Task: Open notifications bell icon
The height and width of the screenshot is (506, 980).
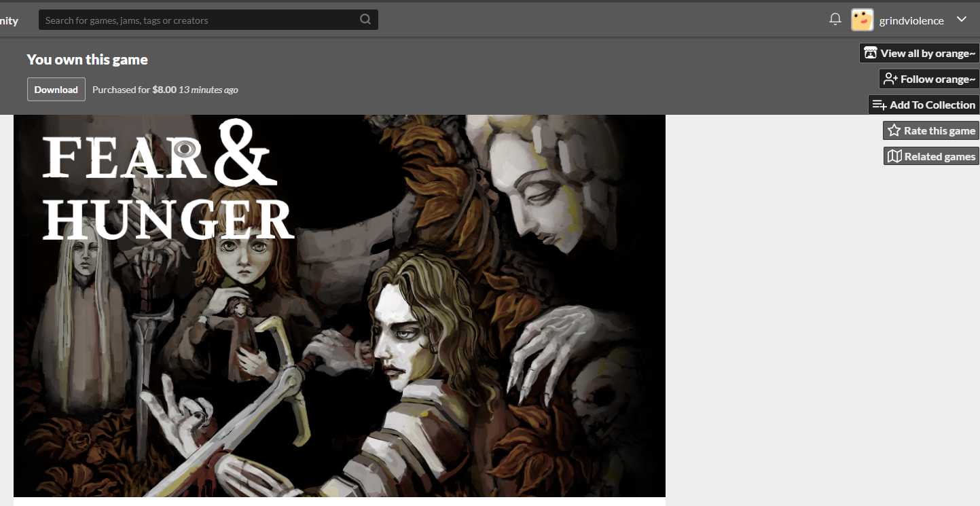Action: coord(835,20)
